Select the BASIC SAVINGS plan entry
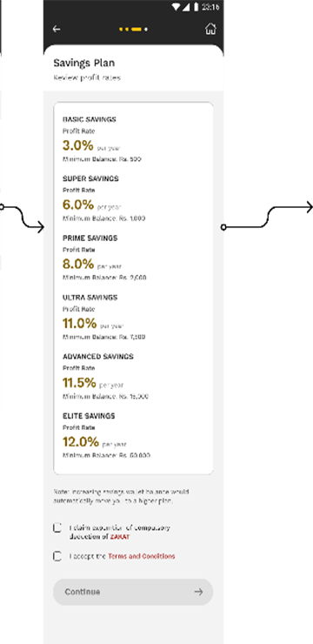Image resolution: width=313 pixels, height=644 pixels. 133,139
